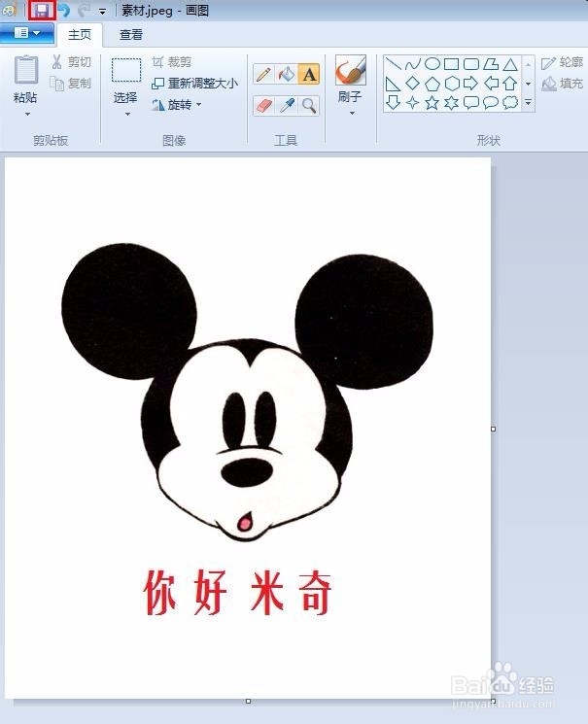Open the 填充 fill dropdown
This screenshot has height=724, width=588.
[x=562, y=84]
